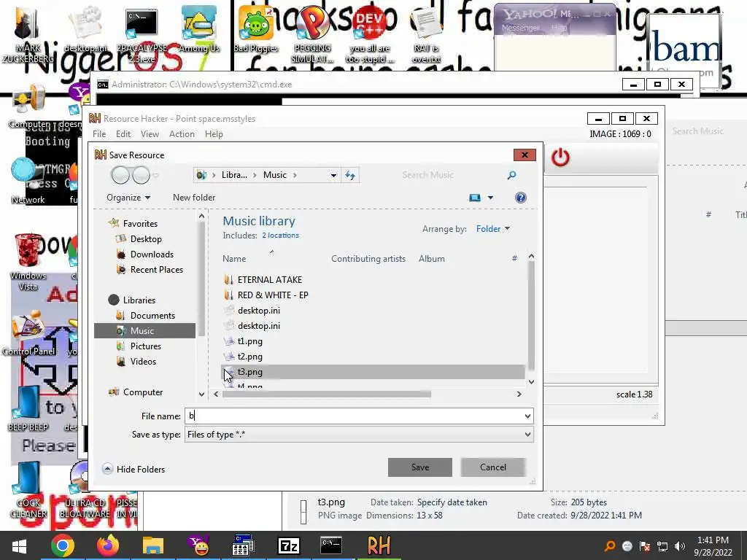Open the Arrange by Folder dropdown
Viewport: 747px width, 560px height.
point(493,229)
